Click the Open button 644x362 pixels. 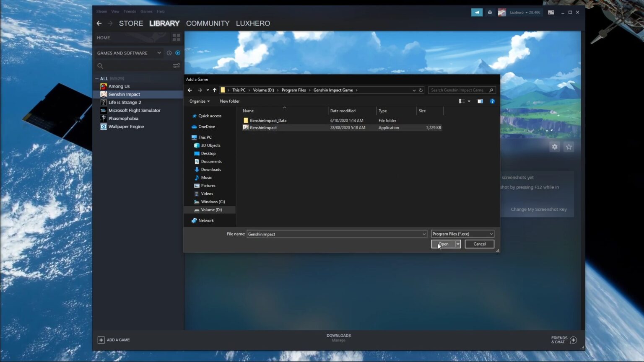point(443,244)
